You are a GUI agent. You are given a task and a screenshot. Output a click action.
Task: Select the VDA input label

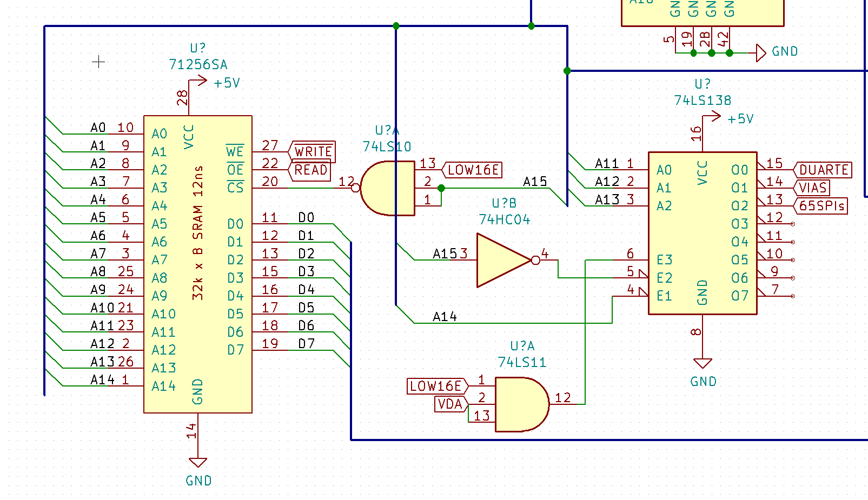click(x=450, y=404)
